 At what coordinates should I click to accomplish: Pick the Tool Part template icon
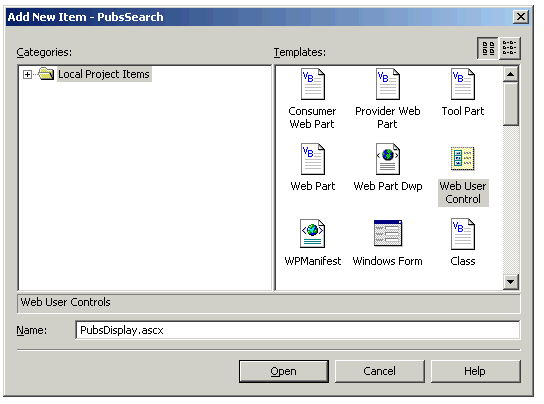(x=462, y=84)
